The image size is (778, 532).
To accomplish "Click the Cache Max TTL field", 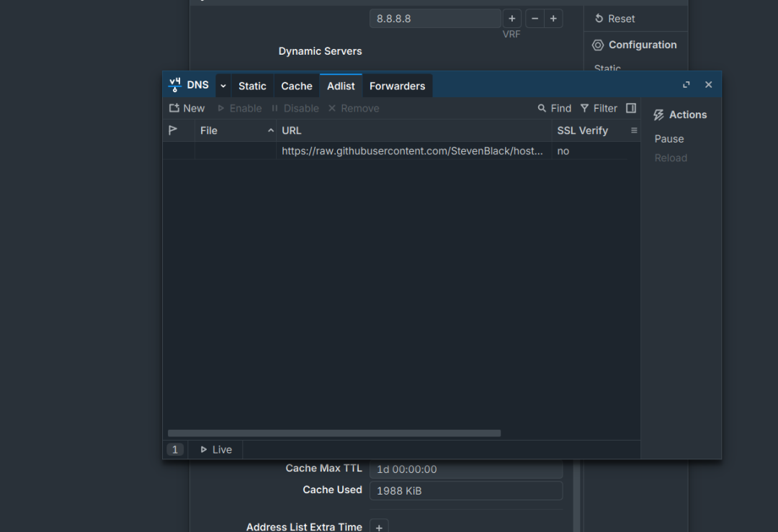I will click(466, 469).
